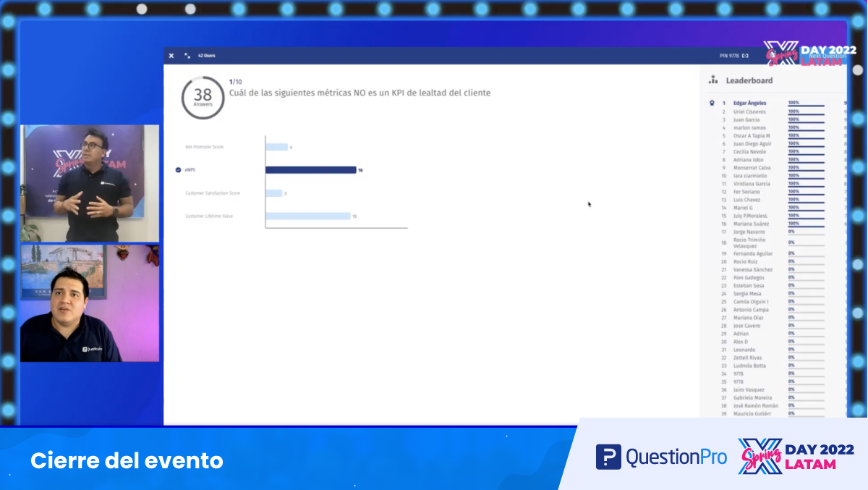868x490 pixels.
Task: Select leaderboard entry 'Fer Soriano'
Action: pos(746,192)
